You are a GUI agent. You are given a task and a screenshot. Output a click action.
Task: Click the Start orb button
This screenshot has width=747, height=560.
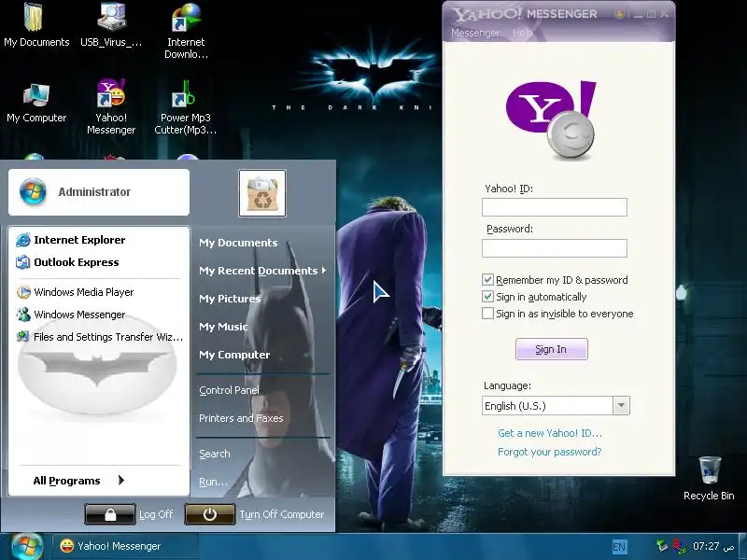click(x=27, y=546)
